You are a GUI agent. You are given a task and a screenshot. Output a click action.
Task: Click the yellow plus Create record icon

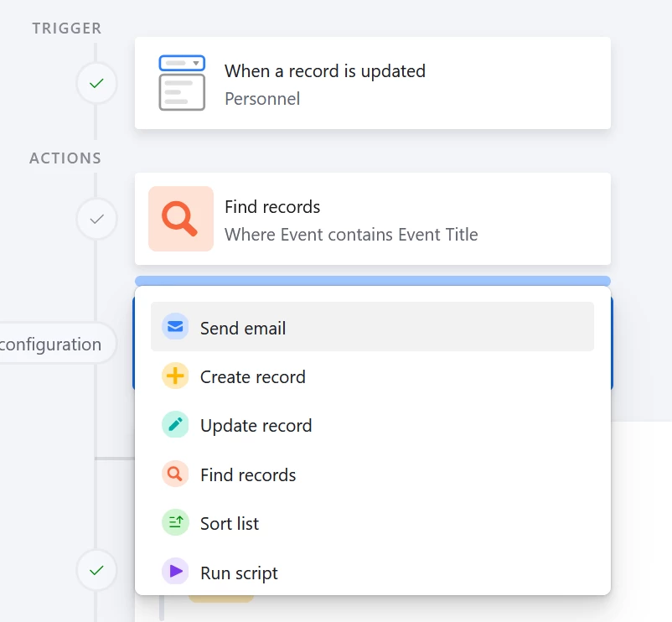pos(175,376)
